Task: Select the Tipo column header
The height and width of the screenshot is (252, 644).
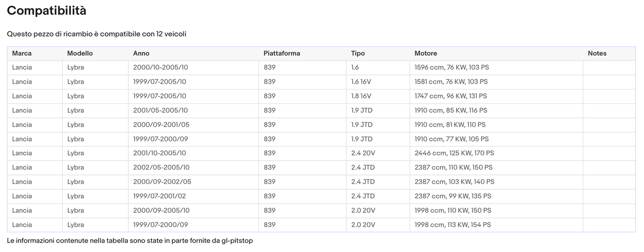Action: tap(358, 53)
